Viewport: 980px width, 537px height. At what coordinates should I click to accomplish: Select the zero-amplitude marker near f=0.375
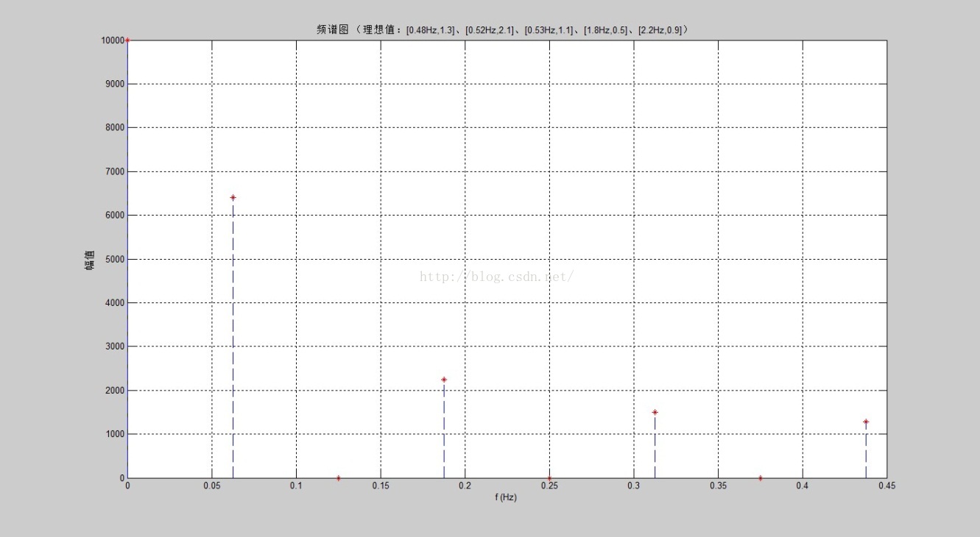point(760,478)
